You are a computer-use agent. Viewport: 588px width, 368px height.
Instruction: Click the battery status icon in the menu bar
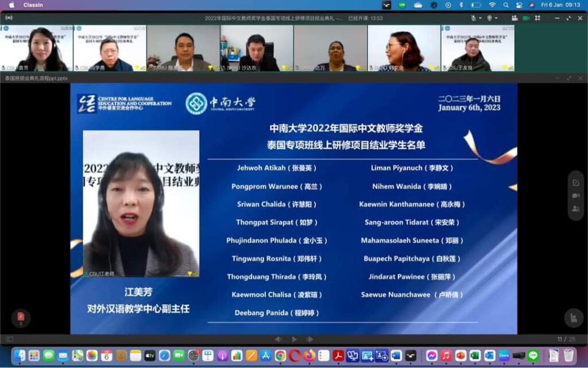[476, 5]
